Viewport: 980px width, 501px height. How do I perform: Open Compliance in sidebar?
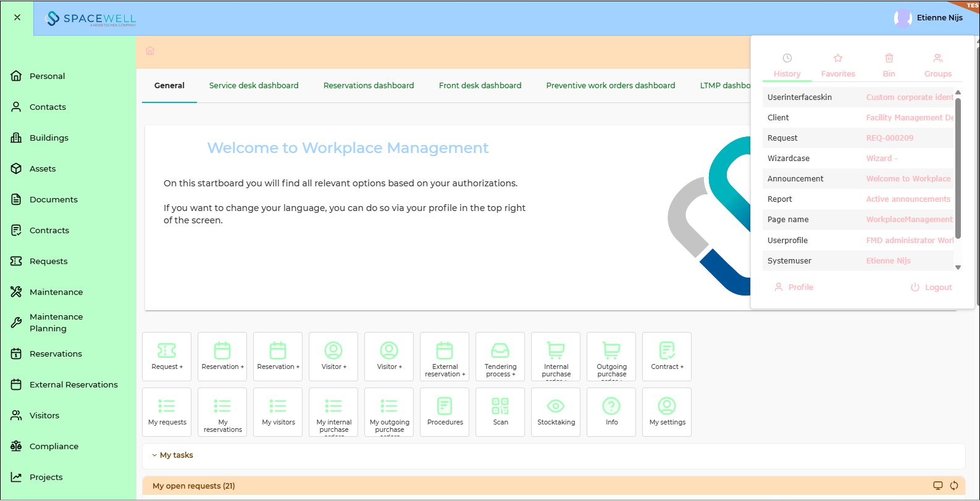point(68,446)
